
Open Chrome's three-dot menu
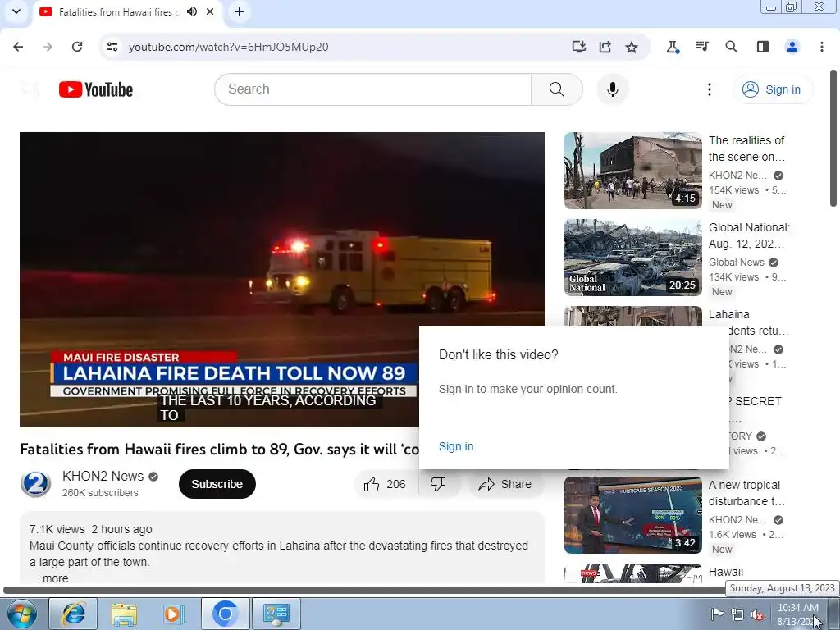822,47
